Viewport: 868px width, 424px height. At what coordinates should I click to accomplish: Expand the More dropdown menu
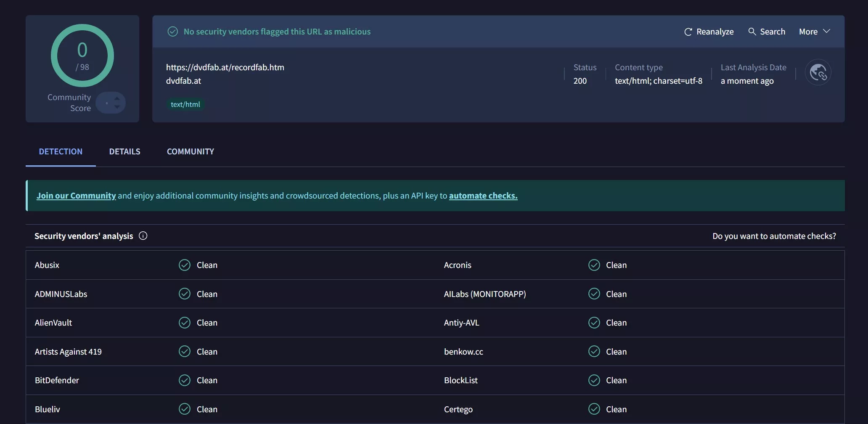tap(814, 32)
